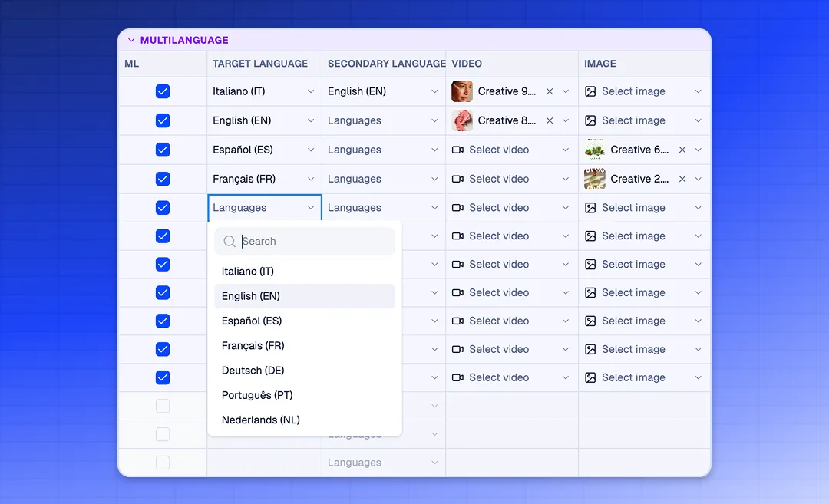Remove the Creative 8 video using its X icon
Viewport: 829px width, 504px height.
tap(550, 120)
